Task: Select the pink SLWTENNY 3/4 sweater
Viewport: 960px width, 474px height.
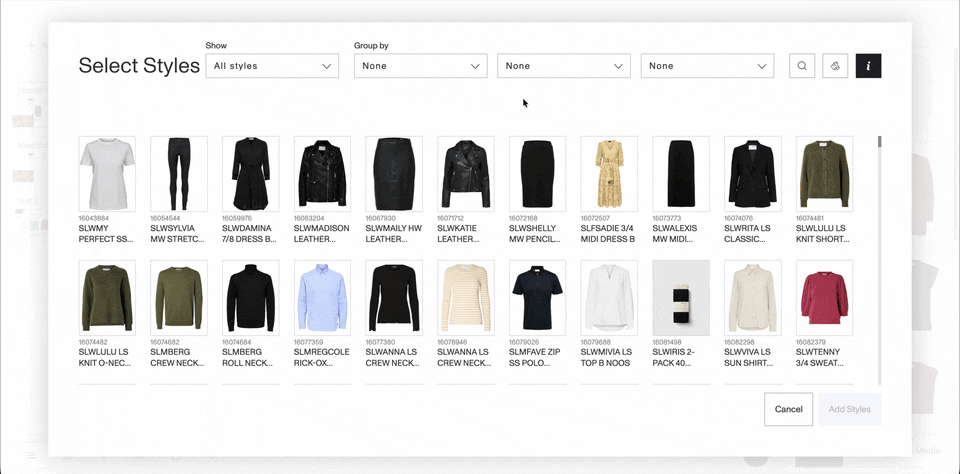Action: (824, 298)
